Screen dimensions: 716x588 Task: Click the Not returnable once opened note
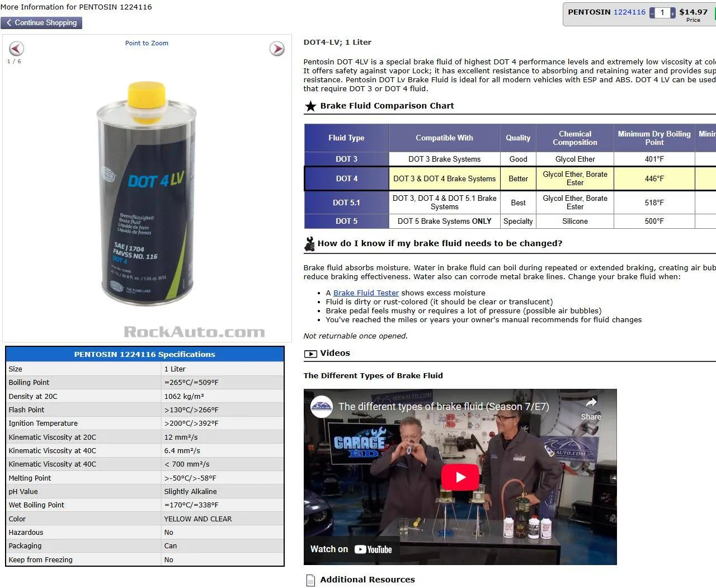pos(355,336)
